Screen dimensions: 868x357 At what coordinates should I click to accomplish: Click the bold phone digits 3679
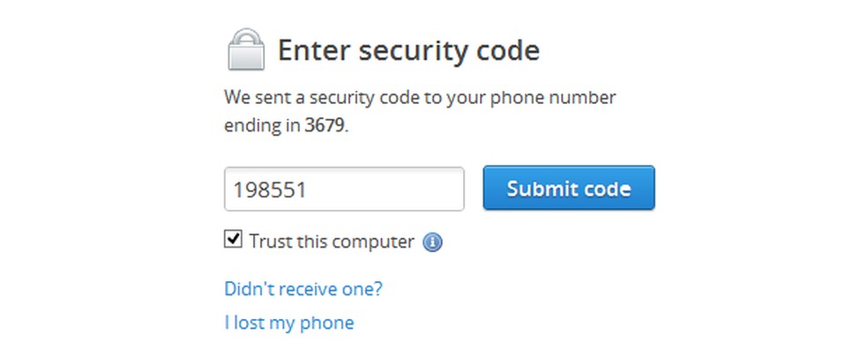coord(325,125)
